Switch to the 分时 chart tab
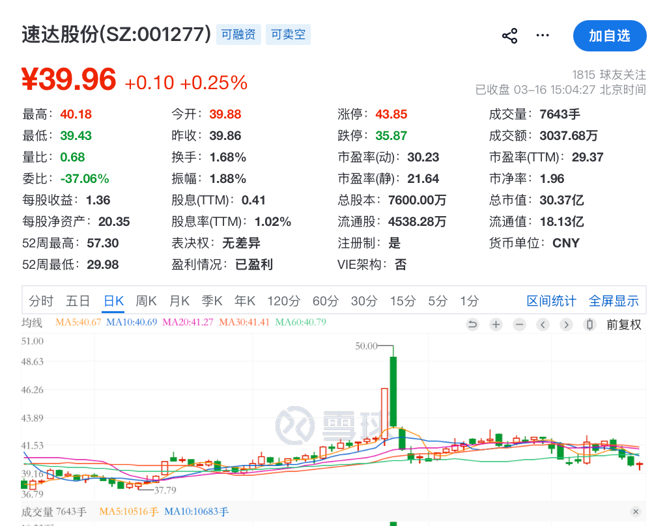The height and width of the screenshot is (526, 667). [41, 301]
